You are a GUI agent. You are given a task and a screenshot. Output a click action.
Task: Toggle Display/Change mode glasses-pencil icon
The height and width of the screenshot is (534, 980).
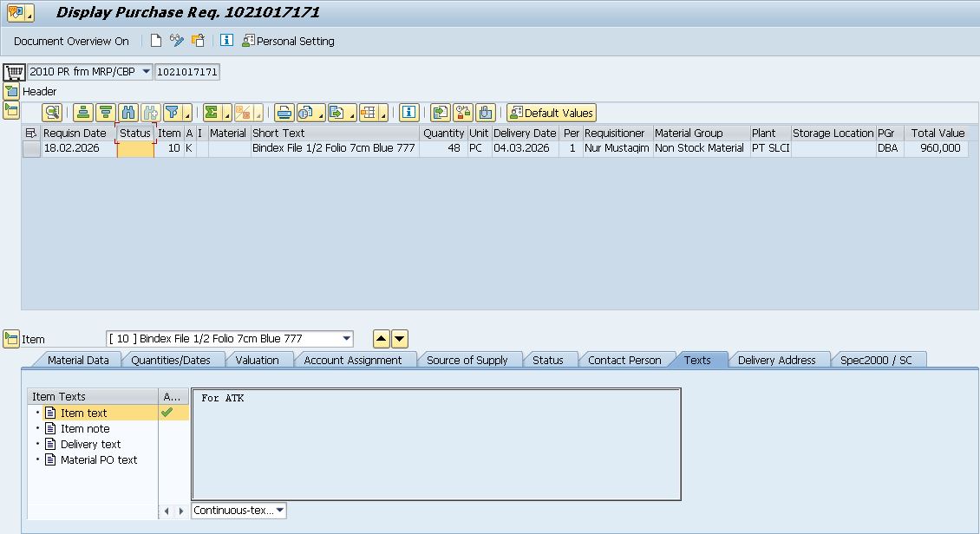tap(177, 41)
